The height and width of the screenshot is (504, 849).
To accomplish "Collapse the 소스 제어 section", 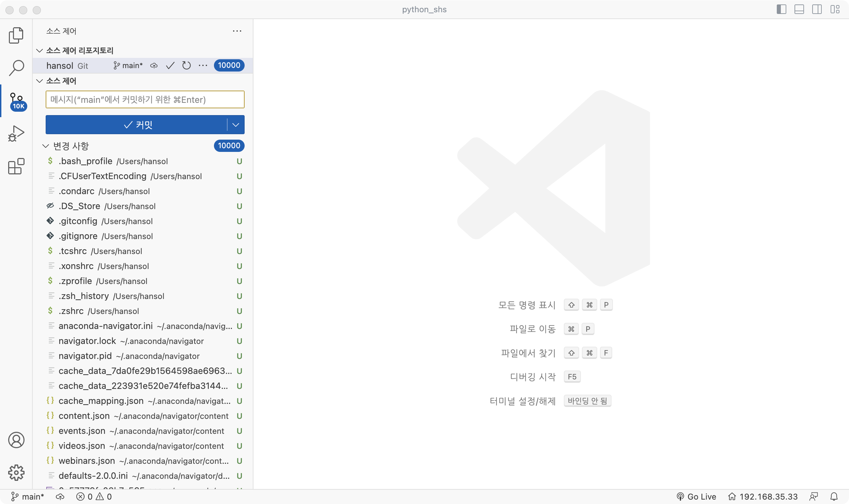I will (40, 81).
